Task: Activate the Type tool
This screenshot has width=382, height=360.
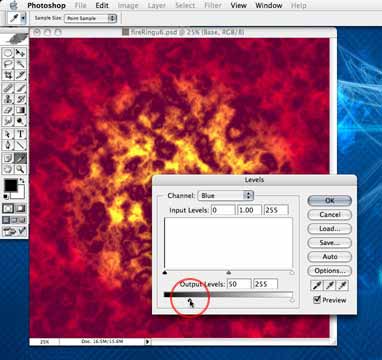Action: 20,134
